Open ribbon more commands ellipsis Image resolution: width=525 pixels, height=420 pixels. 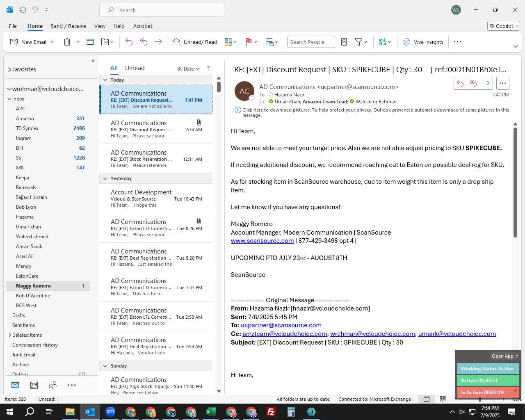tap(458, 42)
